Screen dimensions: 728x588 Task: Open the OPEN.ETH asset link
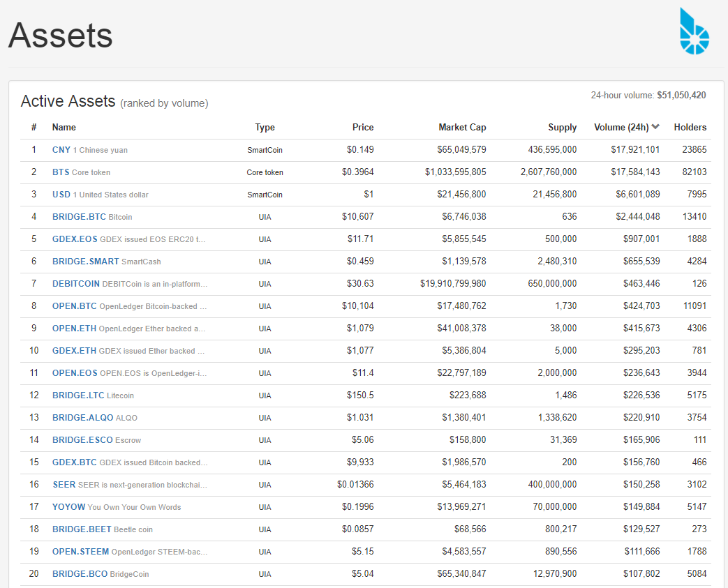click(x=74, y=329)
